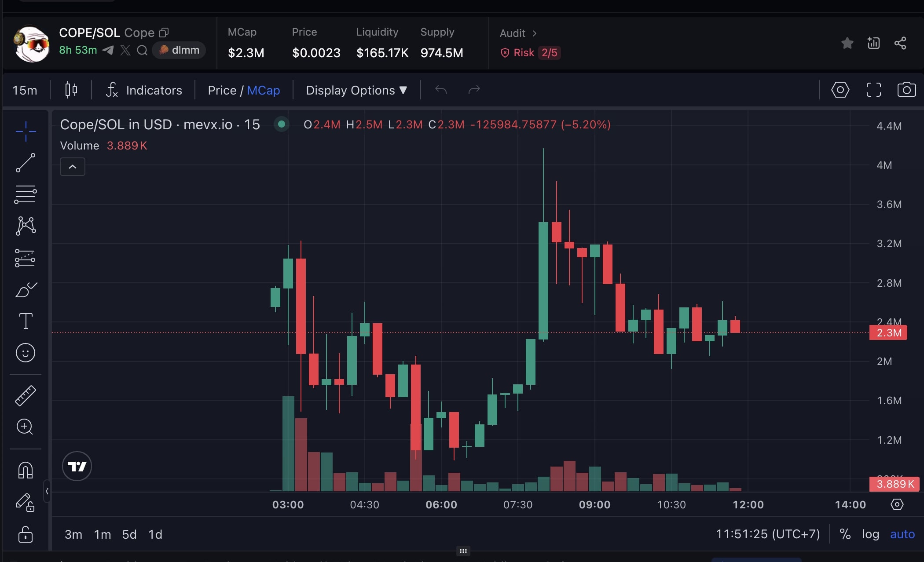Select the 1m date range

pyautogui.click(x=103, y=534)
